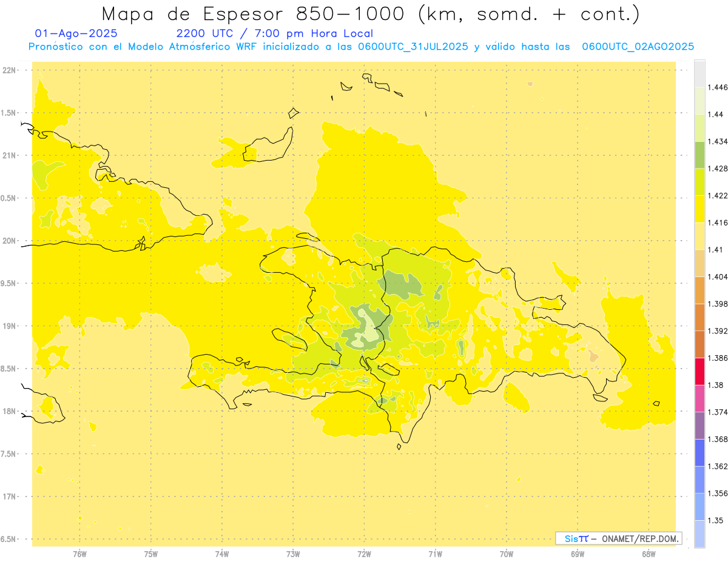Click the valid-until time '0600UTC_02AGO2025'

pyautogui.click(x=638, y=47)
